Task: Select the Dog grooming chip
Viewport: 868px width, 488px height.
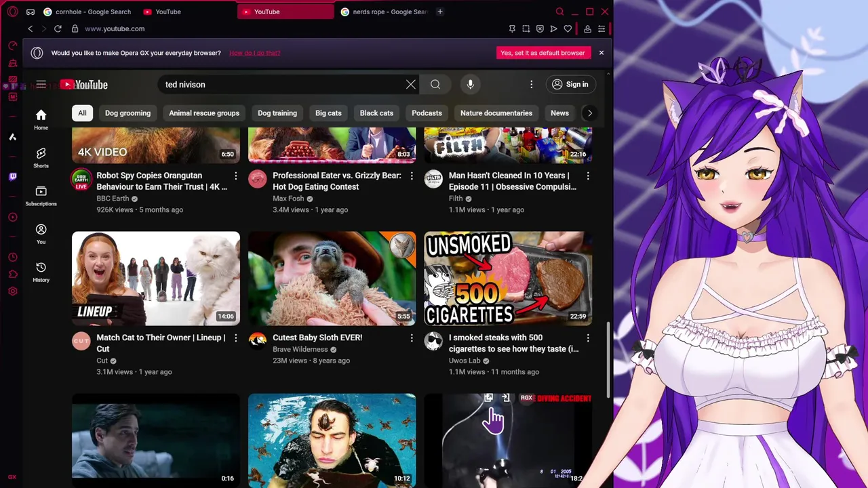Action: [127, 113]
